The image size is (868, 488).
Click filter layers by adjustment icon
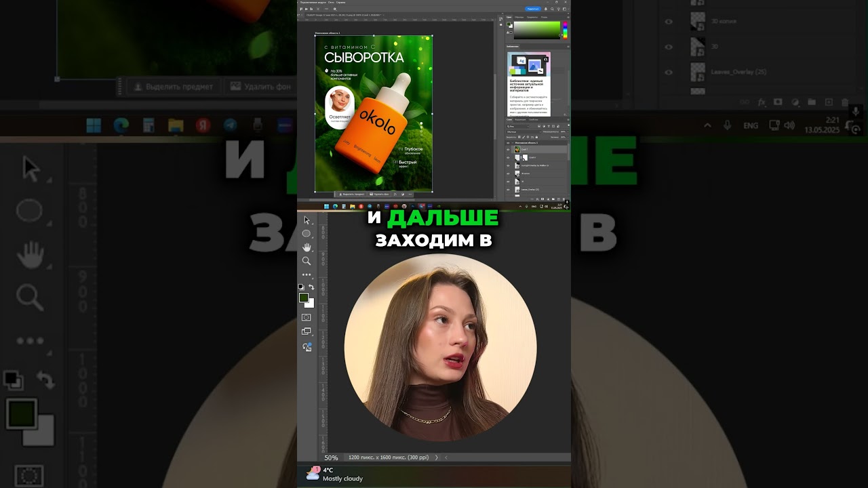point(544,126)
